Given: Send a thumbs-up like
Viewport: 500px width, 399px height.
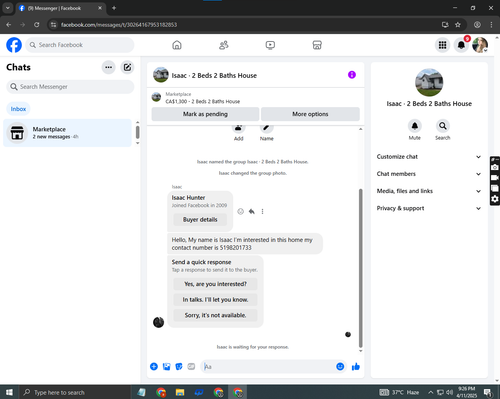Looking at the screenshot, I should point(356,367).
